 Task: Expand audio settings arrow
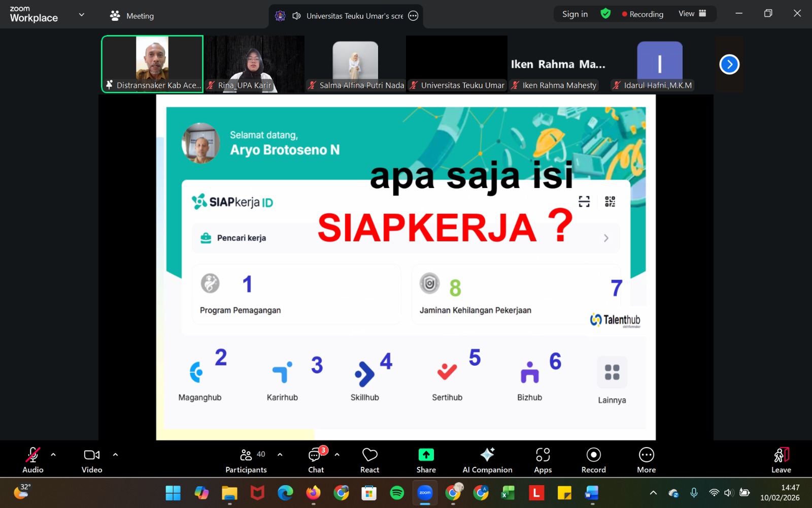point(53,455)
